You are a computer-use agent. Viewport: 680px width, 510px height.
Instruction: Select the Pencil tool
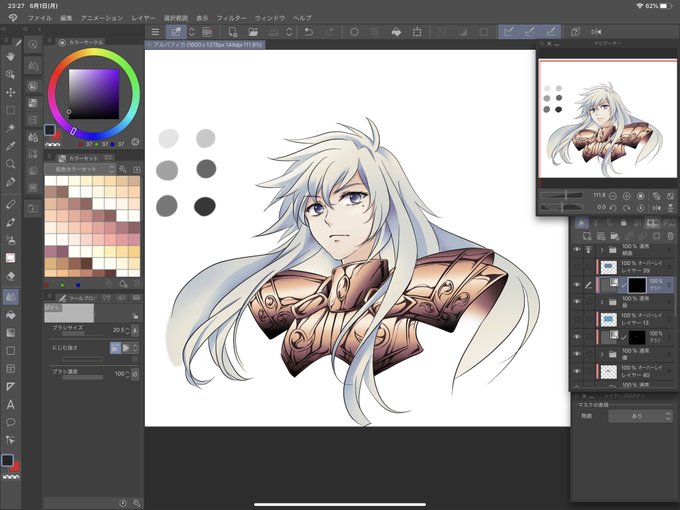click(x=10, y=205)
